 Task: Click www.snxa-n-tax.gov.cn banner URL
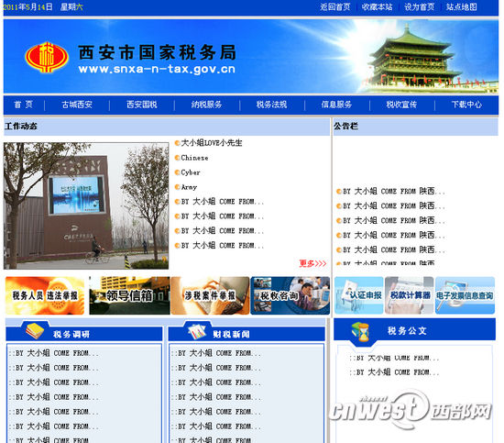(157, 69)
